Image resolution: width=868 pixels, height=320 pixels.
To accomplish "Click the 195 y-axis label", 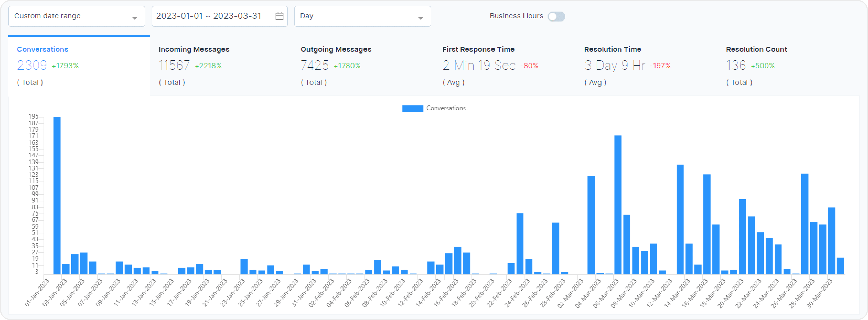I will (33, 116).
